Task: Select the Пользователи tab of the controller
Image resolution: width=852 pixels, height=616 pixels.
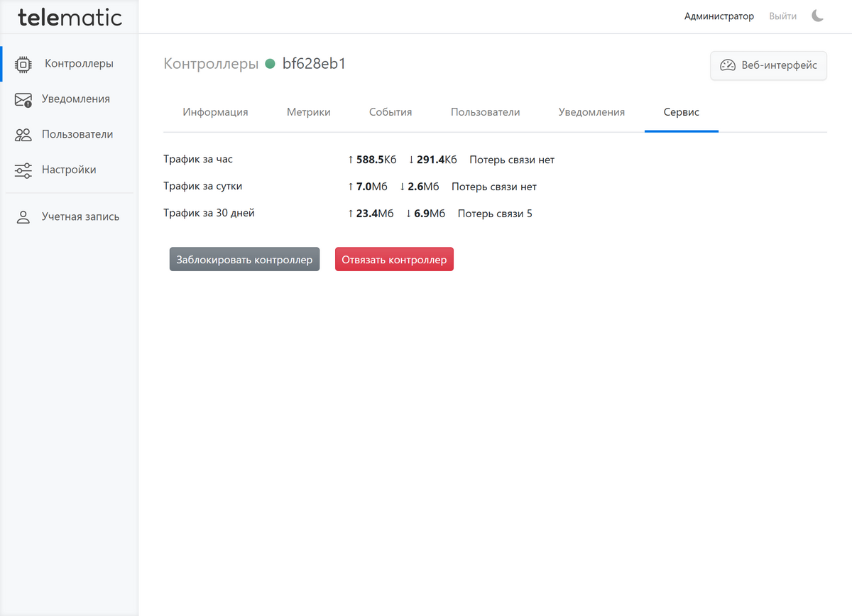Action: (485, 112)
